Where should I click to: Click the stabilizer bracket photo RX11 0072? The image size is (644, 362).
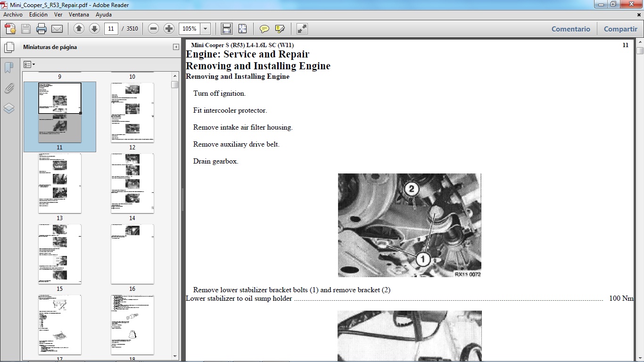(410, 225)
